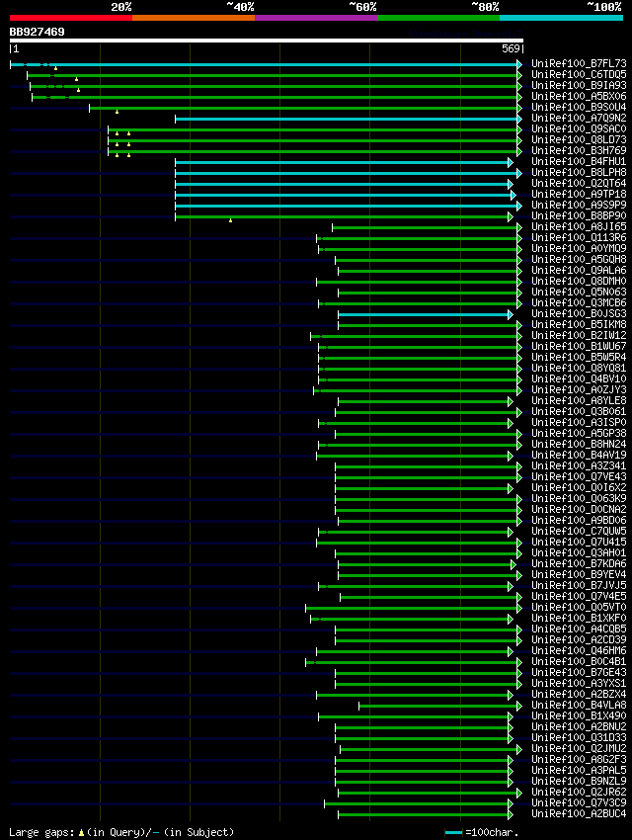Click the green ~80% identity legend bar
The image size is (632, 840).
pos(438,18)
